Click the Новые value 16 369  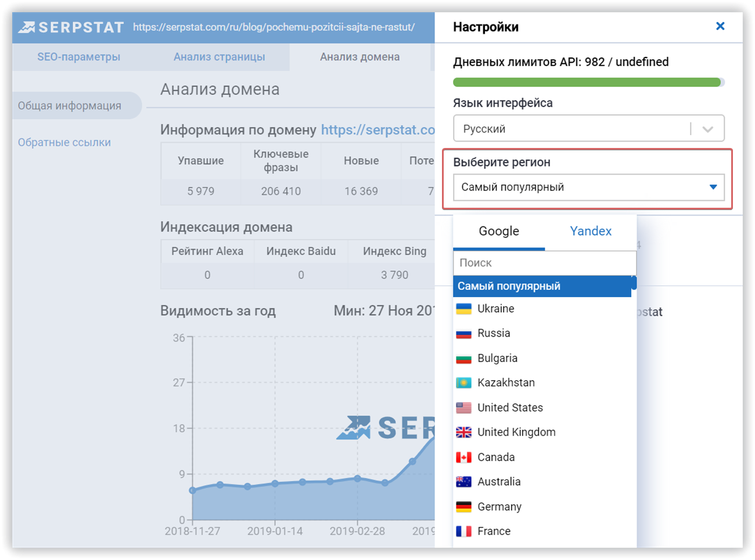pos(361,192)
